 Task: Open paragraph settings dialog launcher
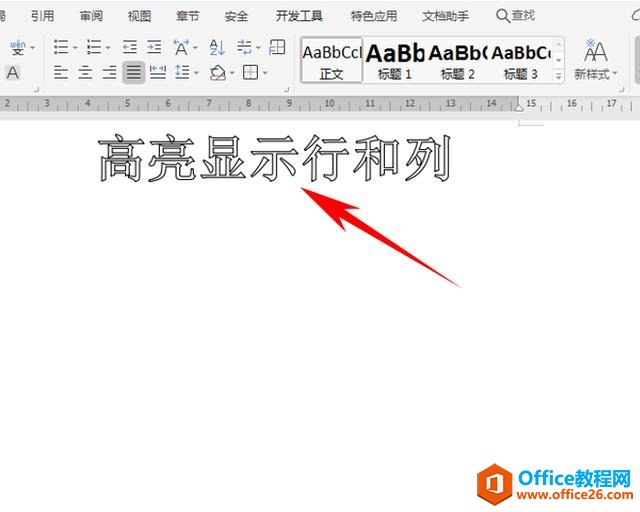287,89
